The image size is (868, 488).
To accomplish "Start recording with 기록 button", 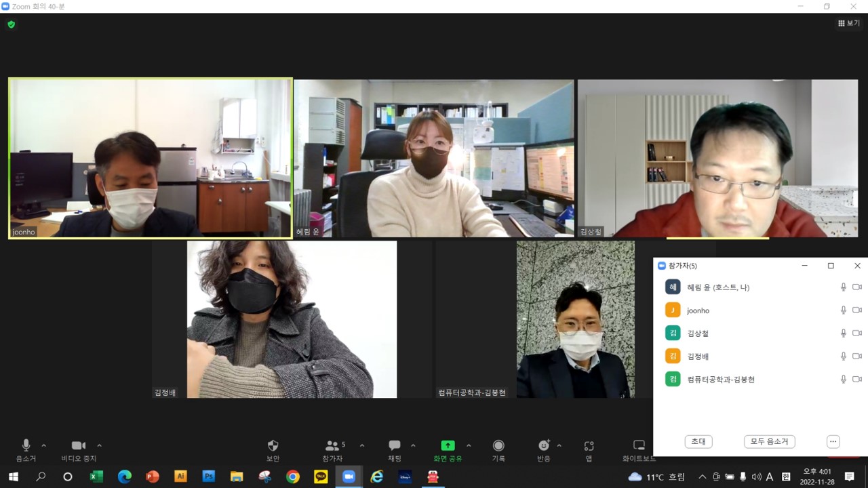I will coord(498,450).
